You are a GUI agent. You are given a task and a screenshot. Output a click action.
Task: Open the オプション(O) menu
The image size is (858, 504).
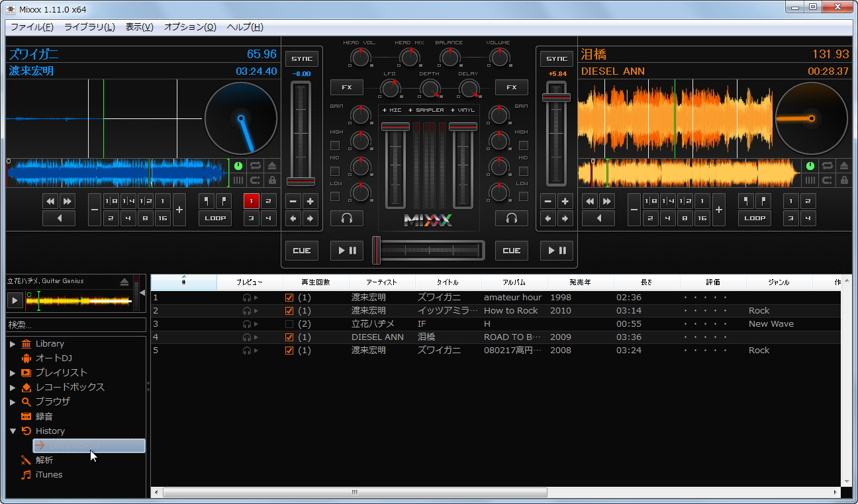coord(190,27)
